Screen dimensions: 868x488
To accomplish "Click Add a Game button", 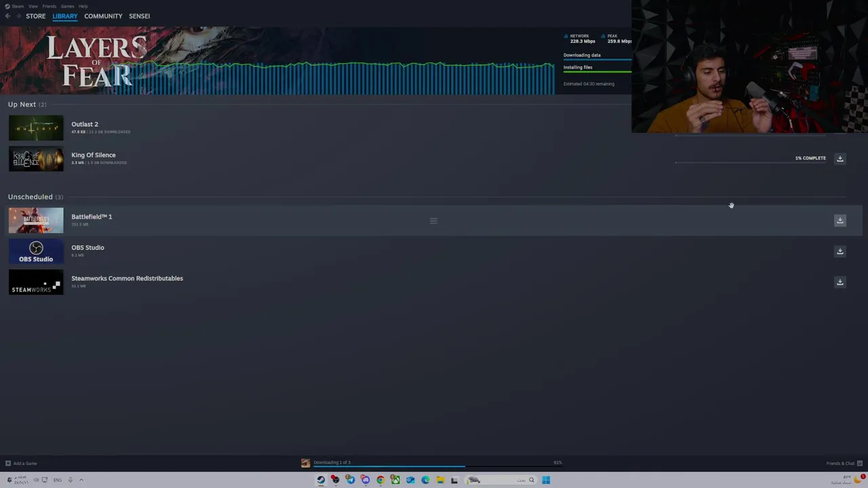I will (21, 464).
